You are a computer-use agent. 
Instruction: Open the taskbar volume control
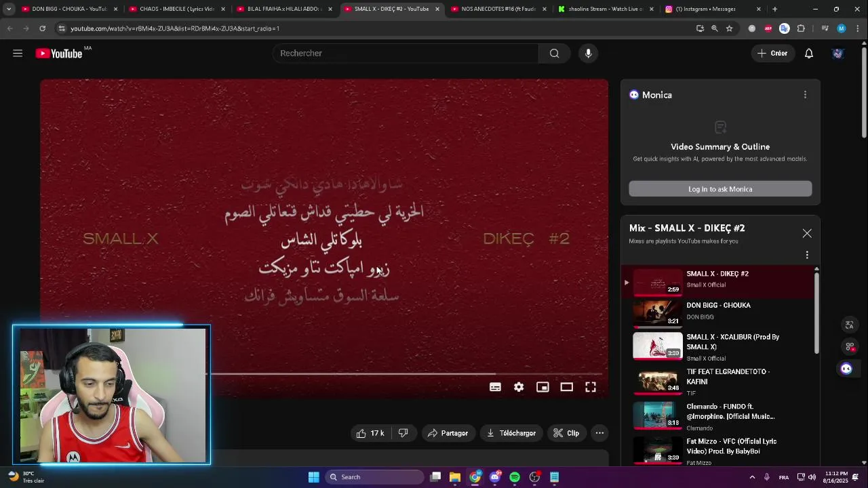pos(812,477)
